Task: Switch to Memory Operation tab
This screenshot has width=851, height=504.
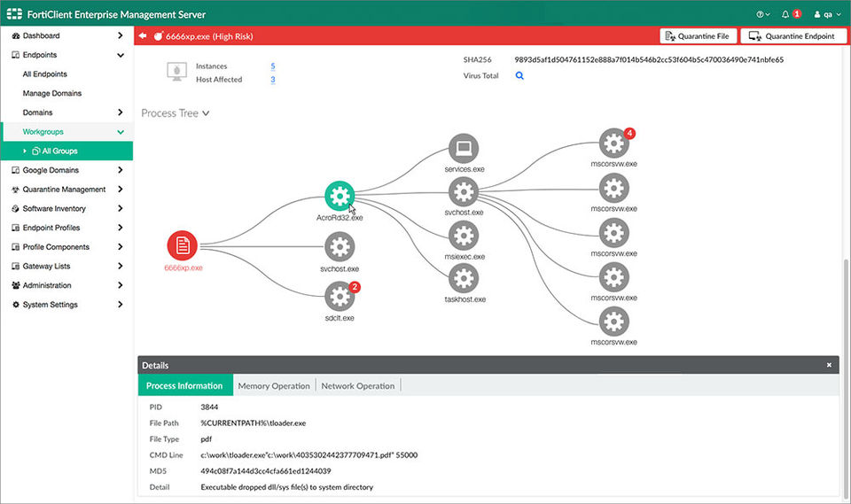Action: click(274, 385)
